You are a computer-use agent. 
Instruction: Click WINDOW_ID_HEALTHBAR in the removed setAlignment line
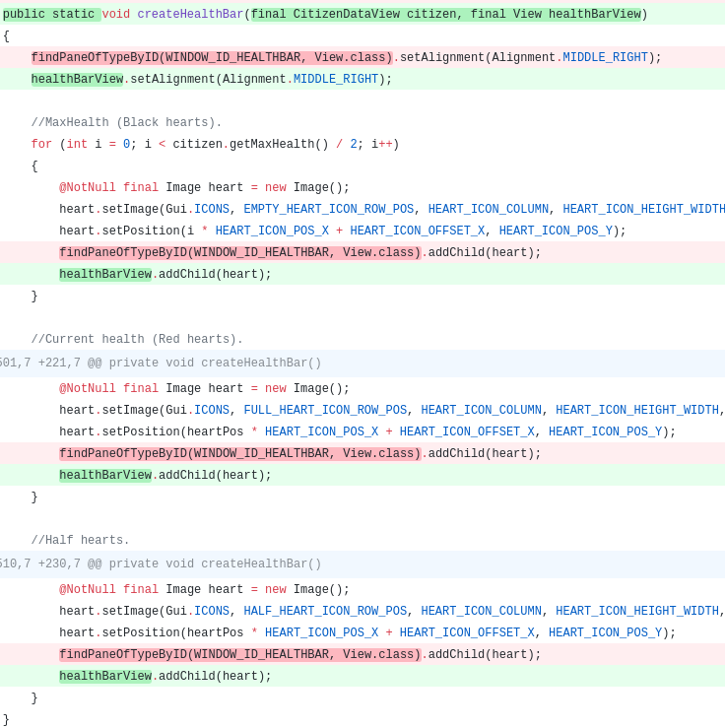tap(233, 57)
